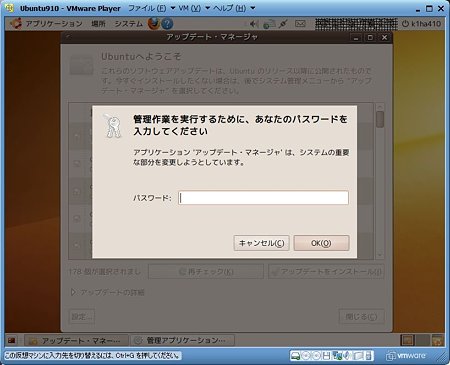Click Show Desktop icon in bottom panel
Image resolution: width=450 pixels, height=365 pixels.
click(x=12, y=340)
